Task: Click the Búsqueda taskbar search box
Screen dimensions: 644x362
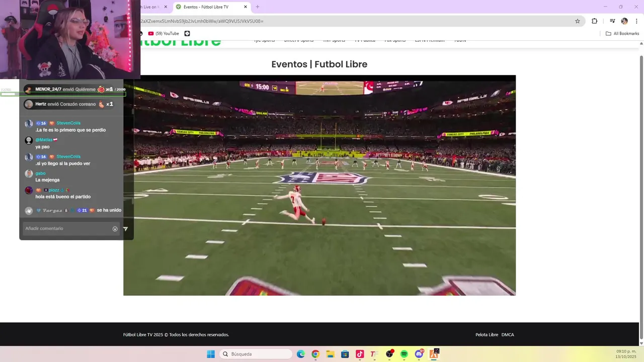Action: point(257,354)
